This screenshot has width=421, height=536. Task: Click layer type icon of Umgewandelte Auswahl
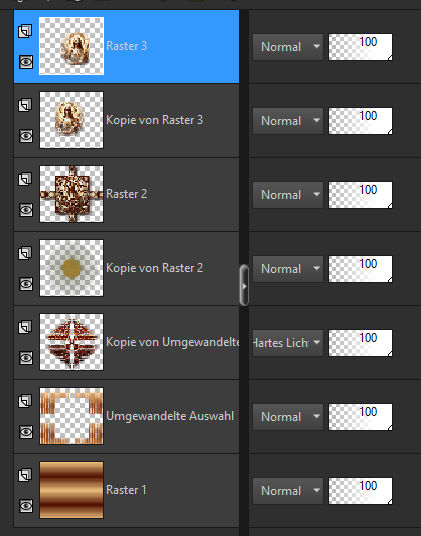25,401
